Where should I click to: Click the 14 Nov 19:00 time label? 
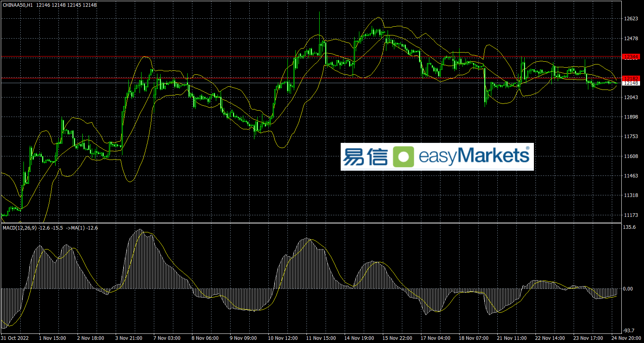click(x=359, y=338)
